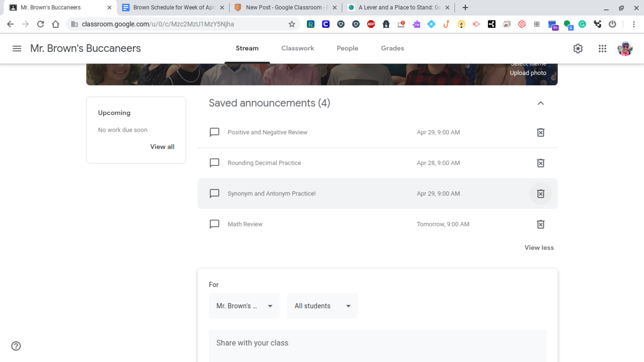Open the Adblock Plus extension icon

(x=371, y=24)
